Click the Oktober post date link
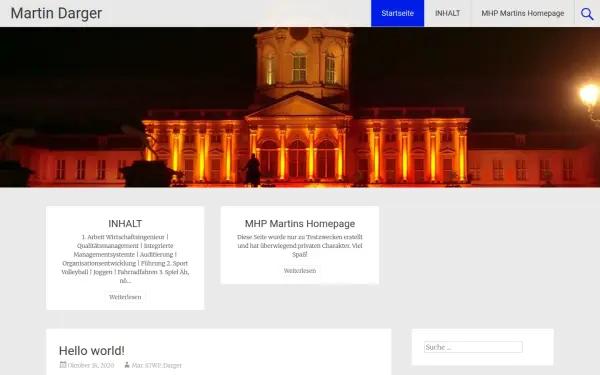The height and width of the screenshot is (375, 600). [x=91, y=365]
